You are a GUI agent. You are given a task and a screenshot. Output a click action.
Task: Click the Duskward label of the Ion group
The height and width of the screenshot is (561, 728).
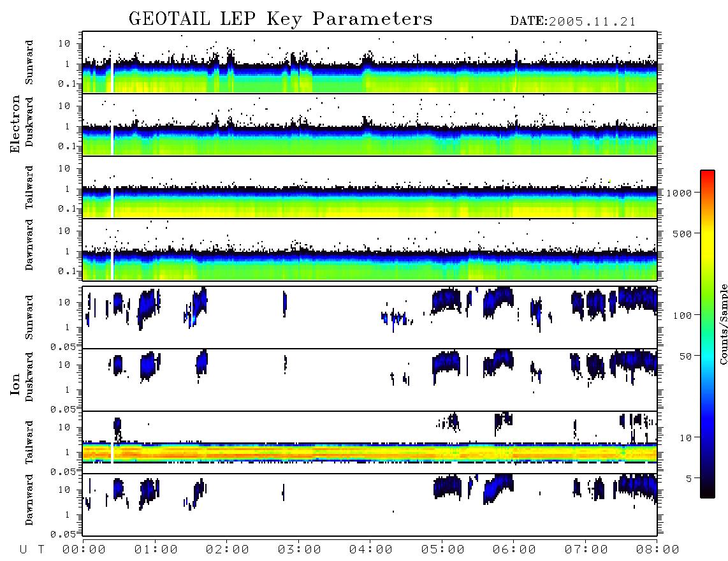(29, 377)
